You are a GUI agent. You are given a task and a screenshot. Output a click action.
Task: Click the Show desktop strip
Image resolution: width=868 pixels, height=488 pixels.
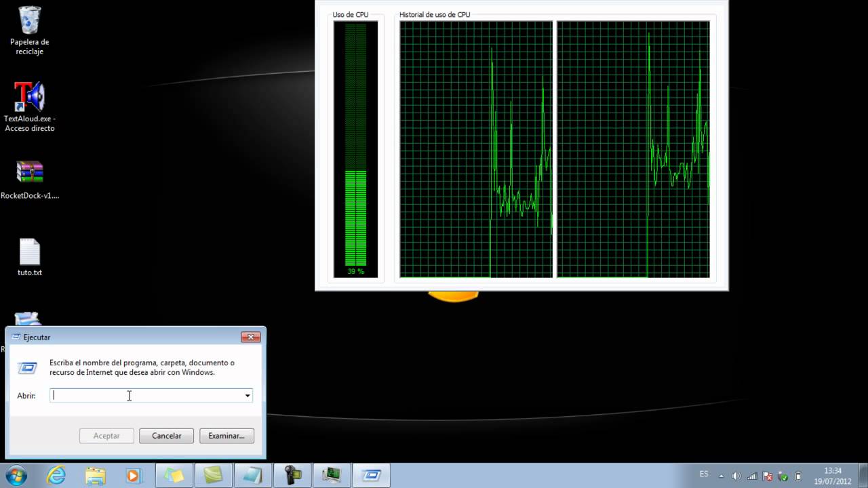pyautogui.click(x=863, y=476)
